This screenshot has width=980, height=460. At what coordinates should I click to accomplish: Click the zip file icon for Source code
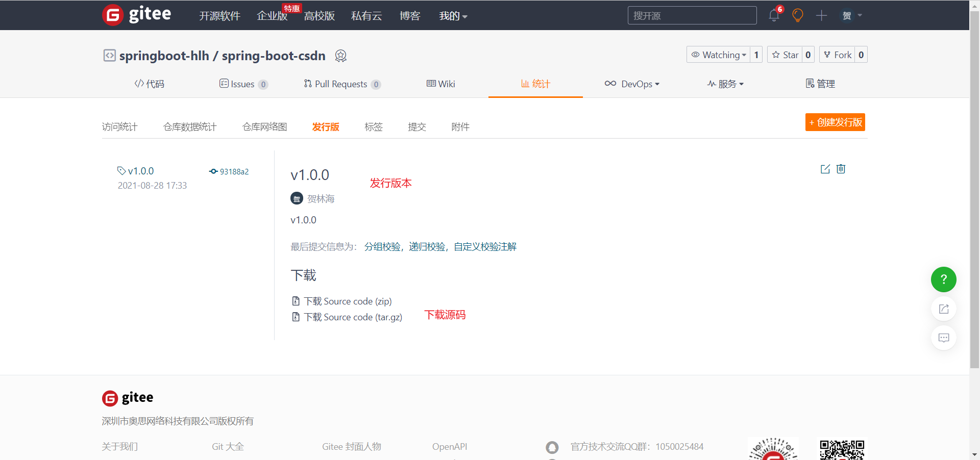pyautogui.click(x=296, y=301)
